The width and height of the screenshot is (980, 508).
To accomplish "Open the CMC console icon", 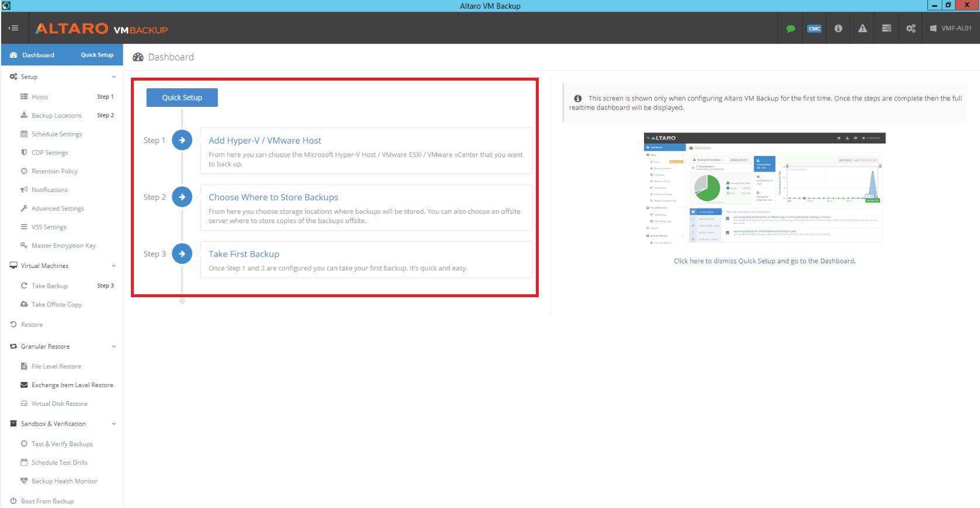I will click(814, 29).
